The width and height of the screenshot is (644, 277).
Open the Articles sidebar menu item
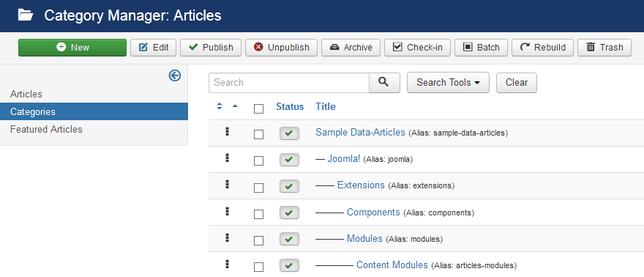click(x=26, y=94)
